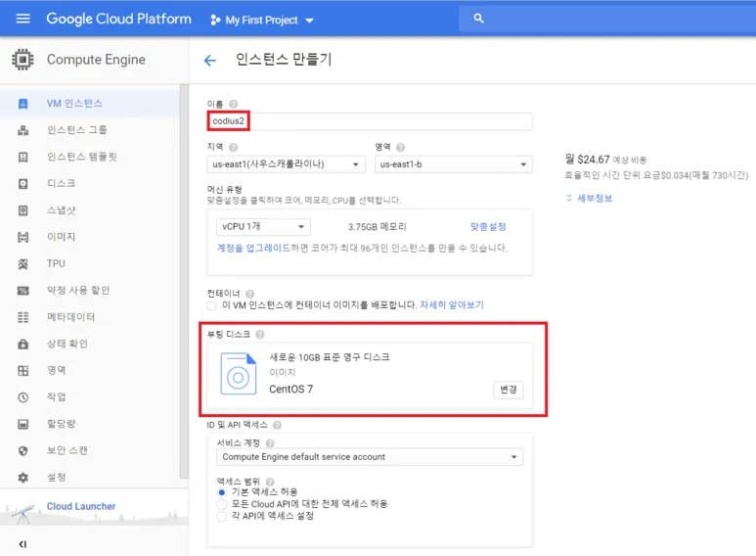Image resolution: width=756 pixels, height=556 pixels.
Task: Expand the 세부정보 cost details
Action: 589,198
